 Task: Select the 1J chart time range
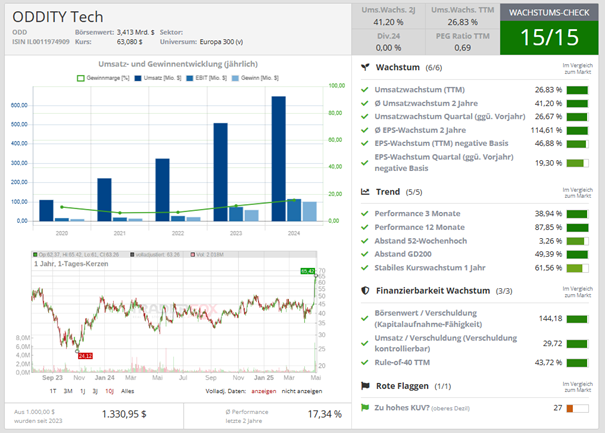(83, 391)
